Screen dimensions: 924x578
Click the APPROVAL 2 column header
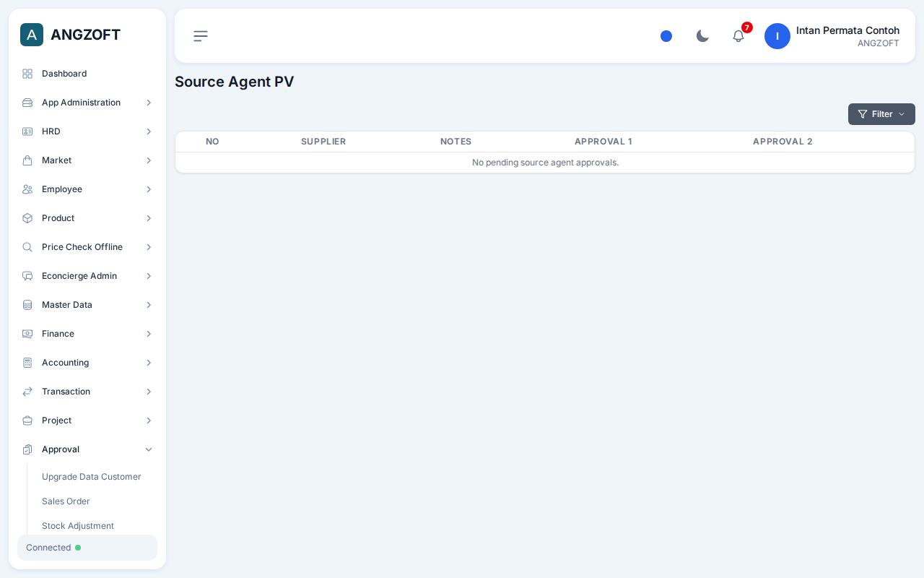pyautogui.click(x=783, y=142)
